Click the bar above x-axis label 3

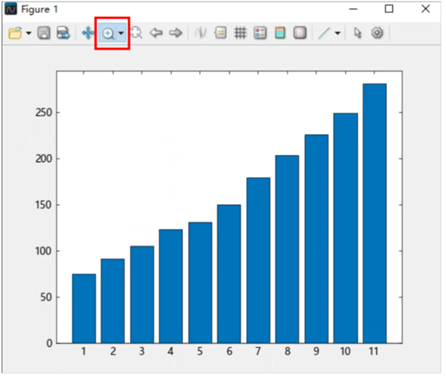(142, 295)
